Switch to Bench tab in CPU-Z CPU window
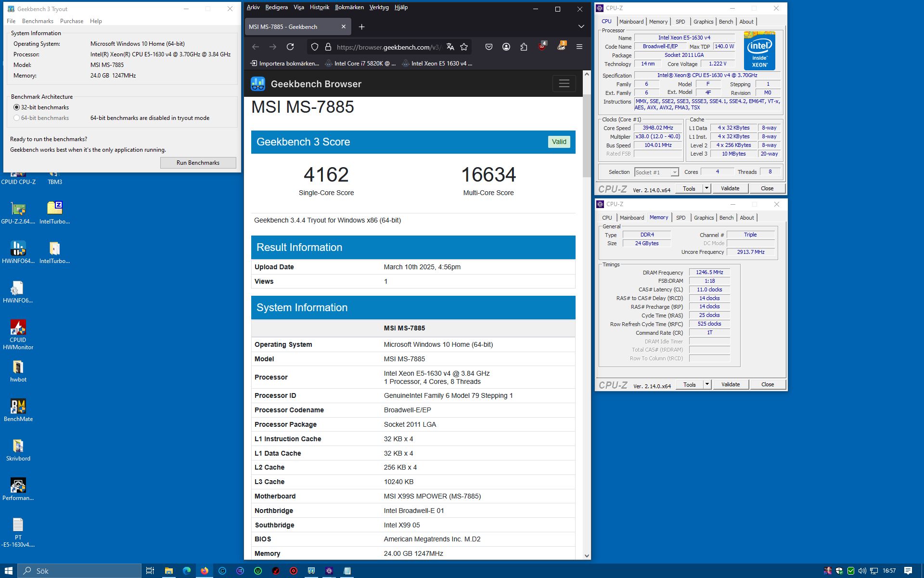The height and width of the screenshot is (578, 924). point(726,22)
